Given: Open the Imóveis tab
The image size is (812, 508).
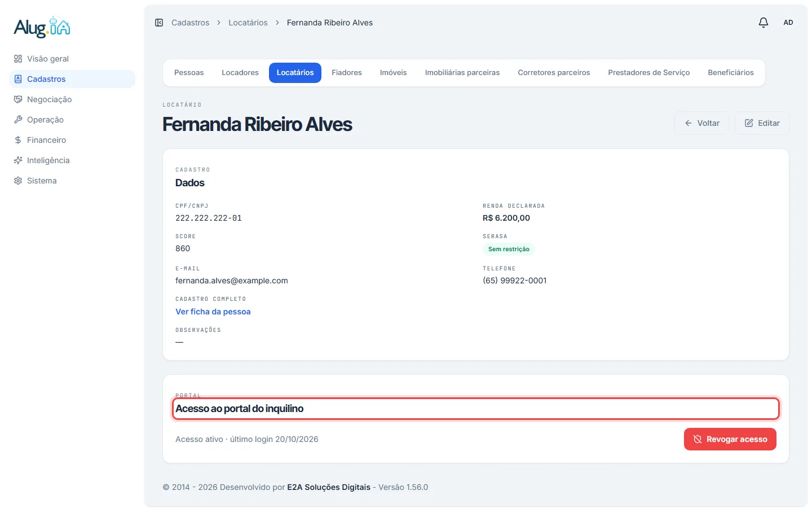Looking at the screenshot, I should tap(394, 73).
